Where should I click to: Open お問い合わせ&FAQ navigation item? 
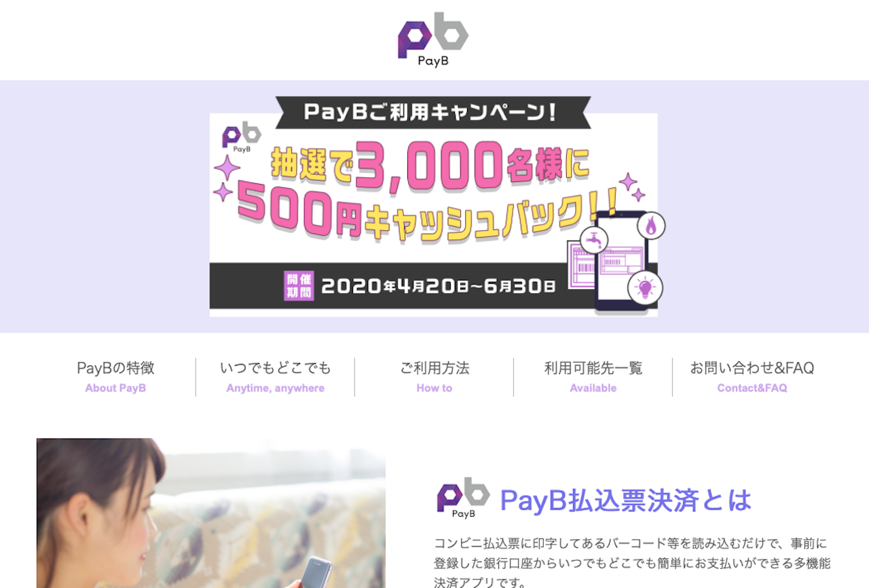tap(752, 368)
